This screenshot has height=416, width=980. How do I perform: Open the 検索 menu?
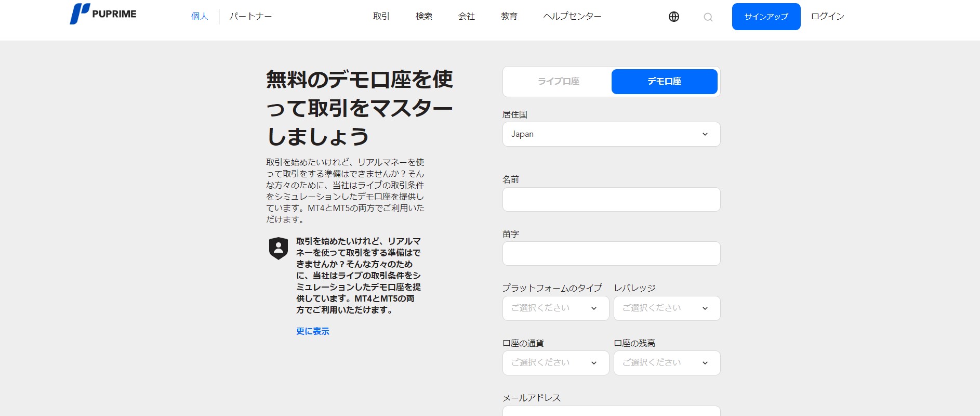pos(424,16)
